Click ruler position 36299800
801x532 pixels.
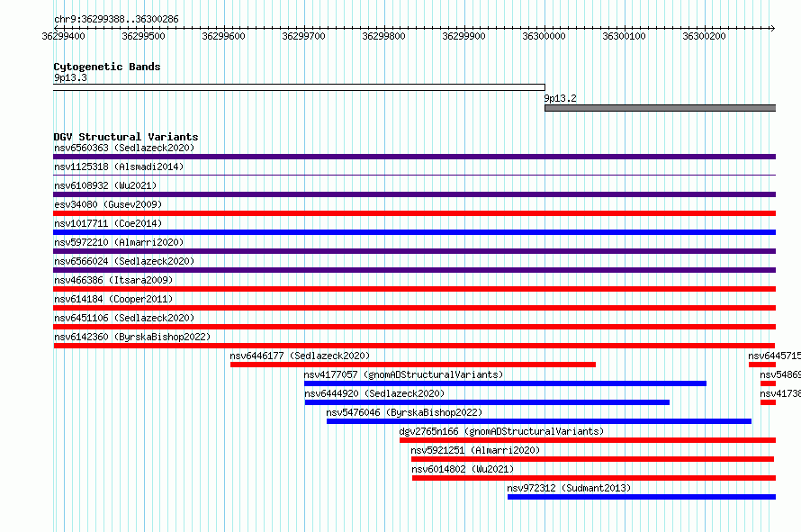click(x=383, y=36)
